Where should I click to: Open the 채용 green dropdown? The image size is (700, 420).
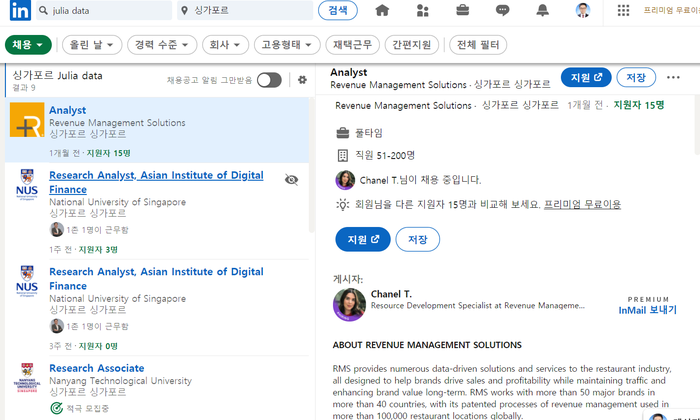coord(28,45)
